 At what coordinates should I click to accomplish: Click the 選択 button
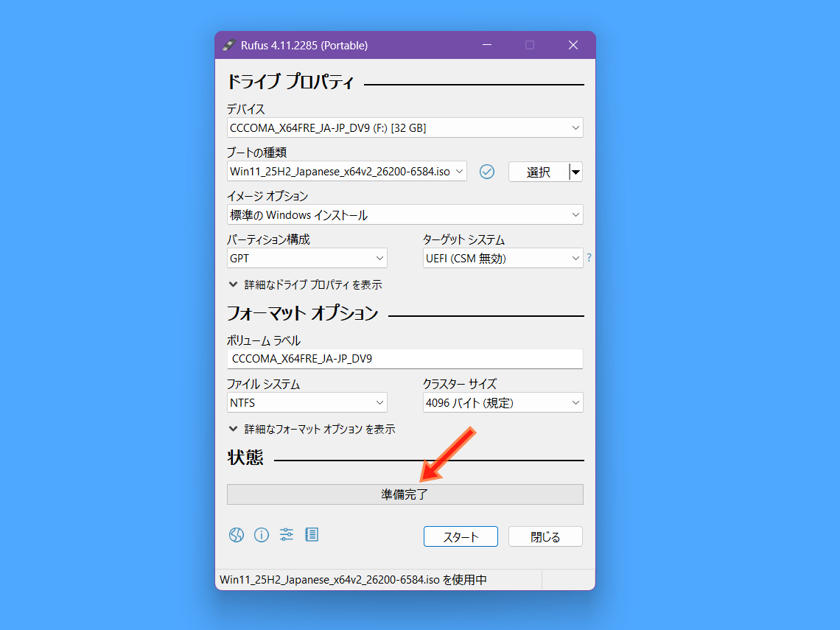pos(539,172)
